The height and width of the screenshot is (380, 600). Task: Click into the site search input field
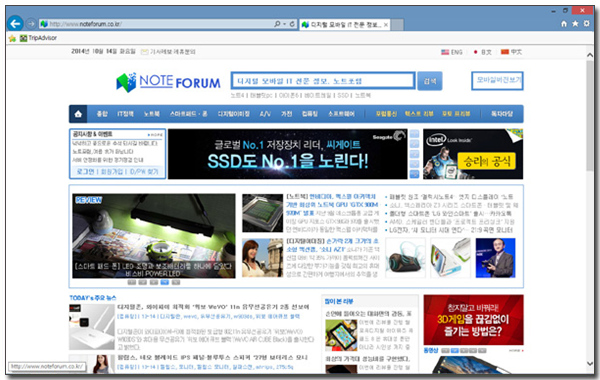(323, 81)
